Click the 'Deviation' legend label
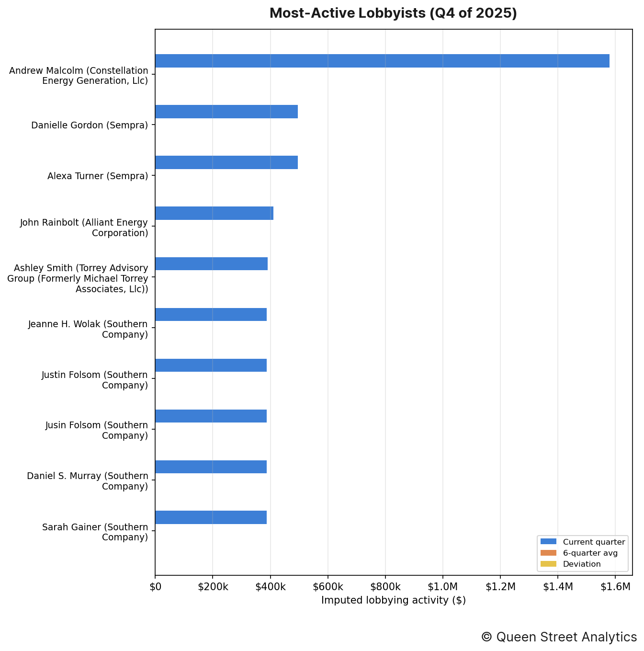The width and height of the screenshot is (644, 651). [x=582, y=564]
